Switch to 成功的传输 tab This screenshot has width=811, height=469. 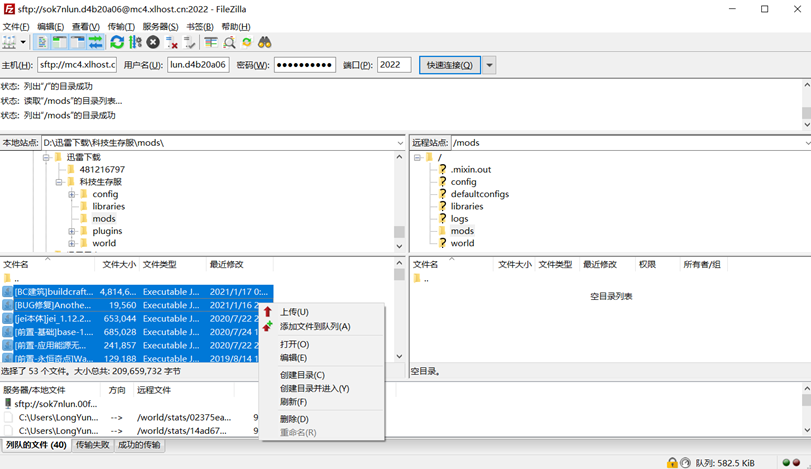tap(139, 445)
